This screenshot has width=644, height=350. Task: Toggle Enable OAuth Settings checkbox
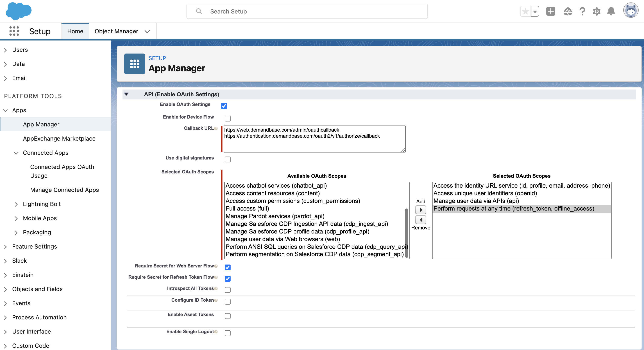coord(224,106)
